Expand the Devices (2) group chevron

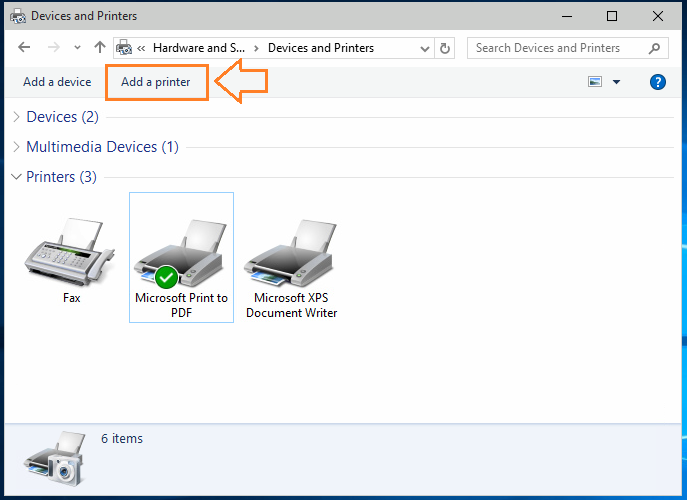(16, 117)
